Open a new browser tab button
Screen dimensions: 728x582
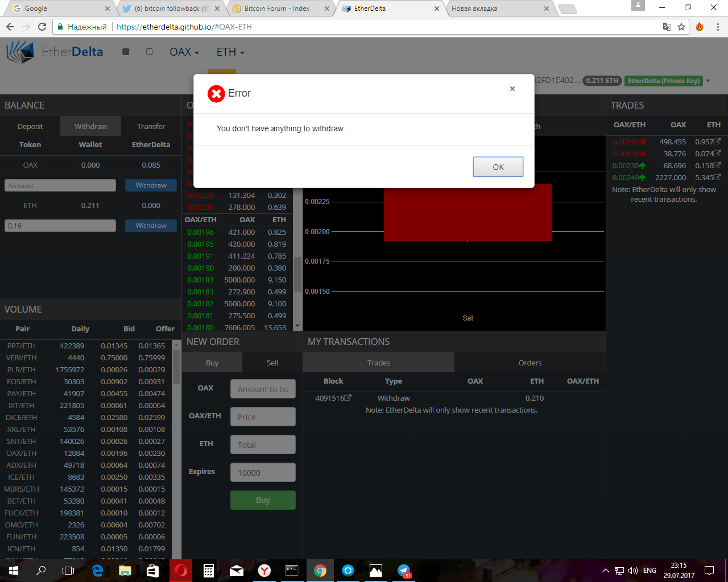567,9
